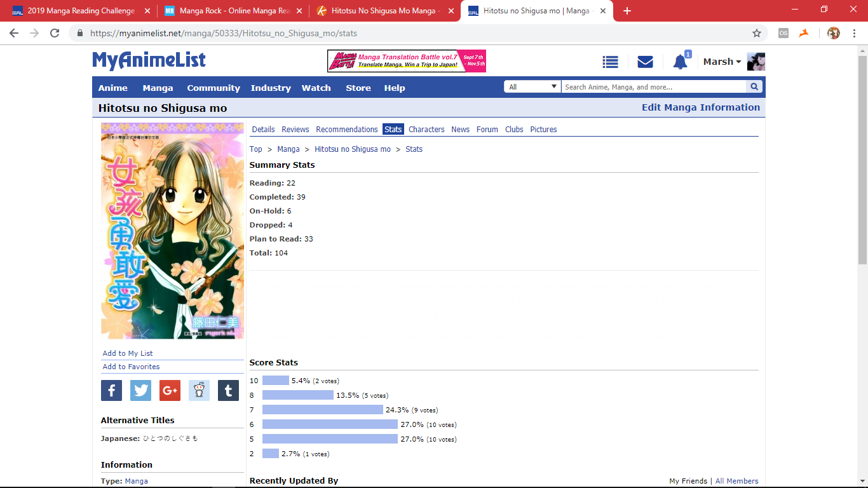
Task: Click the MyAnimeList logo
Action: (x=149, y=60)
